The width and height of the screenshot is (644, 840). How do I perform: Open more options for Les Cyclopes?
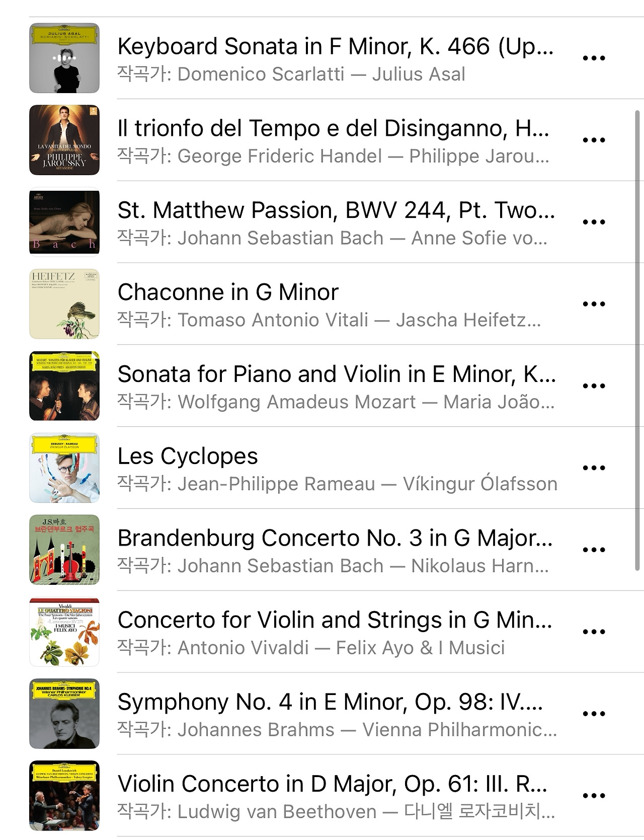pos(594,468)
